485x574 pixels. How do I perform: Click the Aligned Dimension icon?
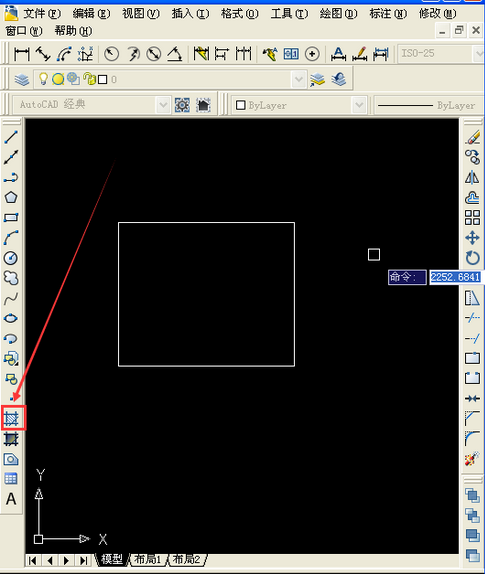pyautogui.click(x=43, y=54)
